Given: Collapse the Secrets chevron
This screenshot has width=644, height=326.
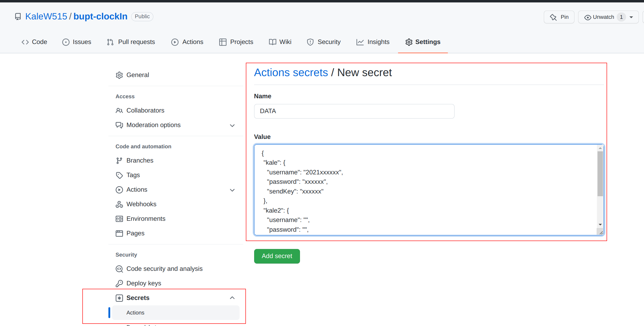Looking at the screenshot, I should (x=232, y=298).
